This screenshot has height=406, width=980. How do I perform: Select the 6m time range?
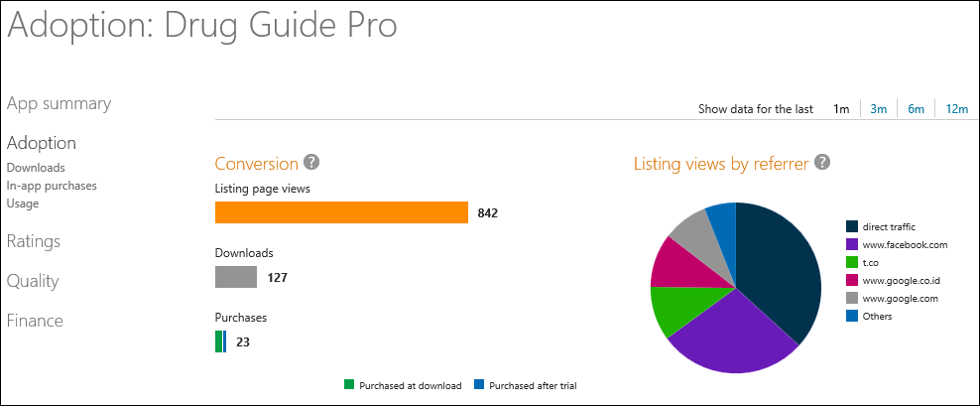point(916,109)
